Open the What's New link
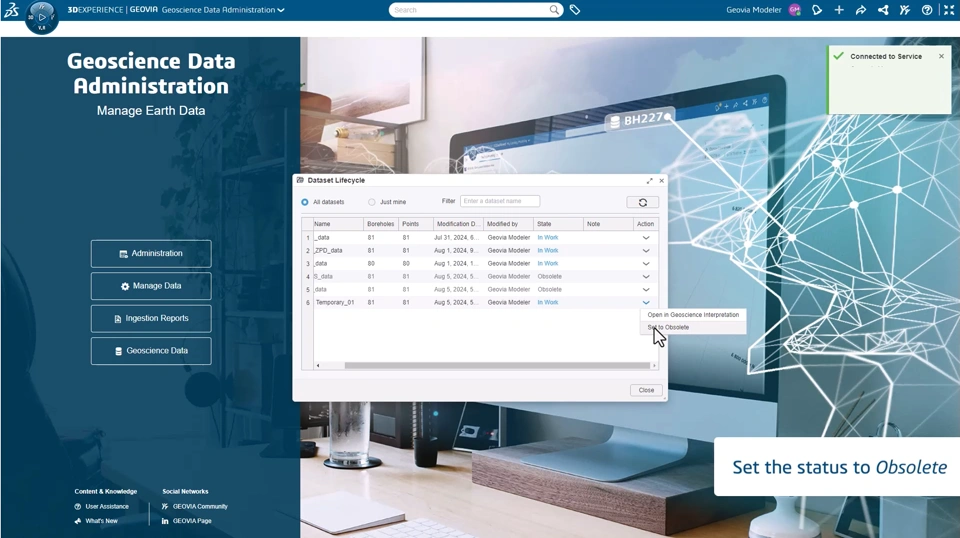 96,521
